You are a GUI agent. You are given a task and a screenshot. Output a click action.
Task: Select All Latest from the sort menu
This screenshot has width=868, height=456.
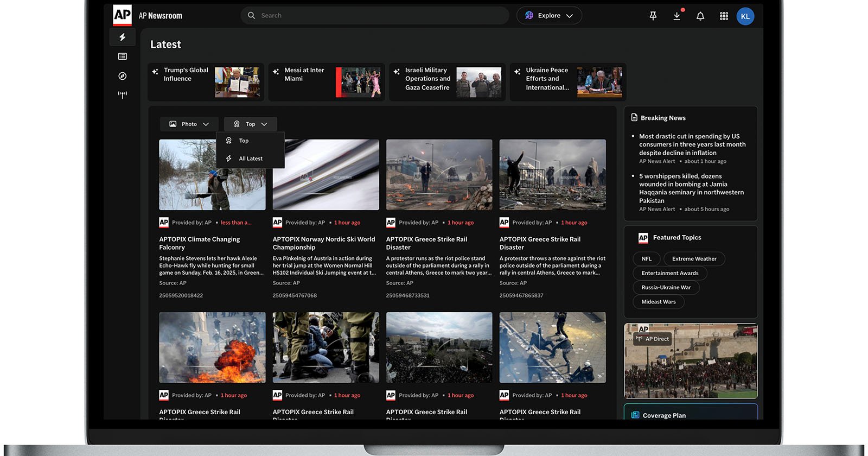[x=250, y=159]
